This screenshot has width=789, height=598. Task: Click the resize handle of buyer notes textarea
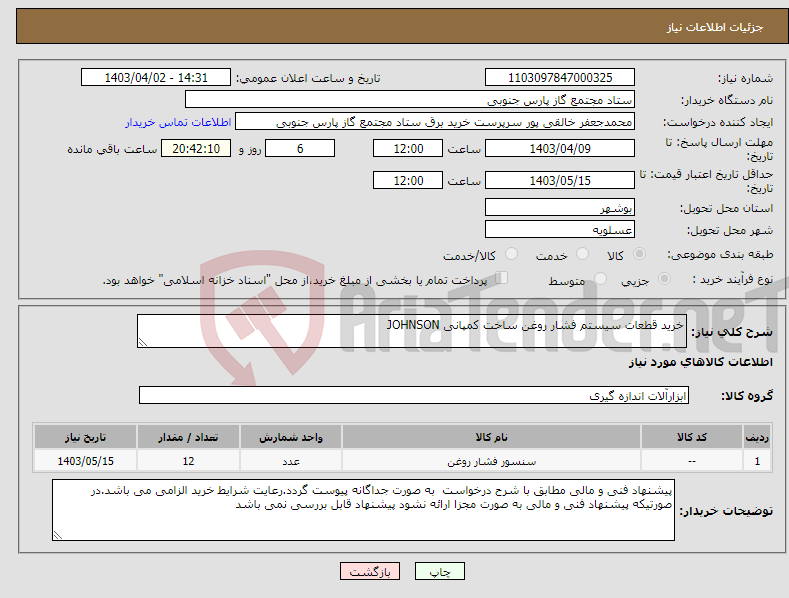[x=58, y=535]
